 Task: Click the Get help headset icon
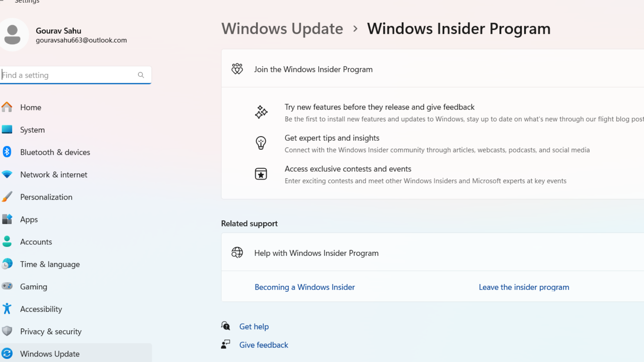226,326
